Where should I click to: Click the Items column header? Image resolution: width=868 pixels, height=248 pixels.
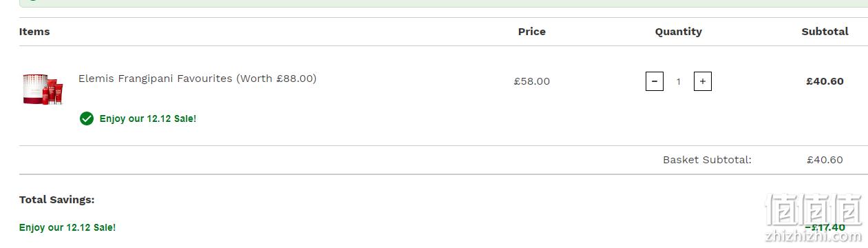(34, 32)
